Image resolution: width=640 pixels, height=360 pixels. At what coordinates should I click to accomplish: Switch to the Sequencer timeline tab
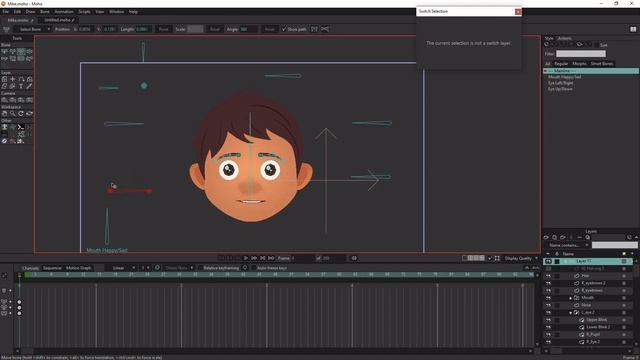[52, 268]
